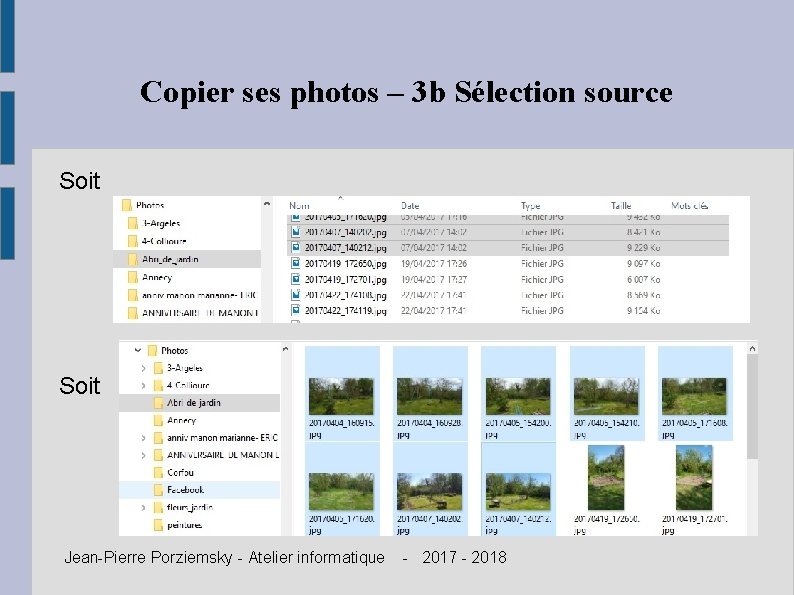The height and width of the screenshot is (595, 794).
Task: Open the fleurs_jardin folder
Action: point(183,507)
